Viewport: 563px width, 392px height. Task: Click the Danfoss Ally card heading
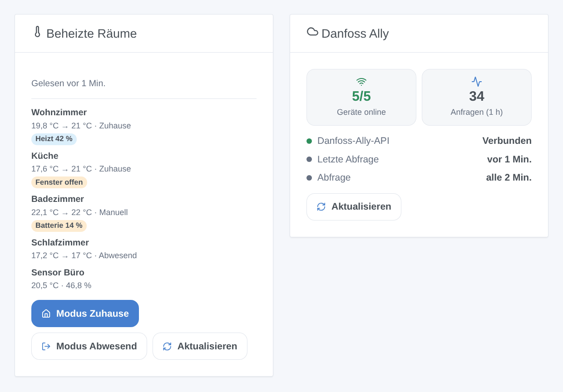click(x=355, y=34)
